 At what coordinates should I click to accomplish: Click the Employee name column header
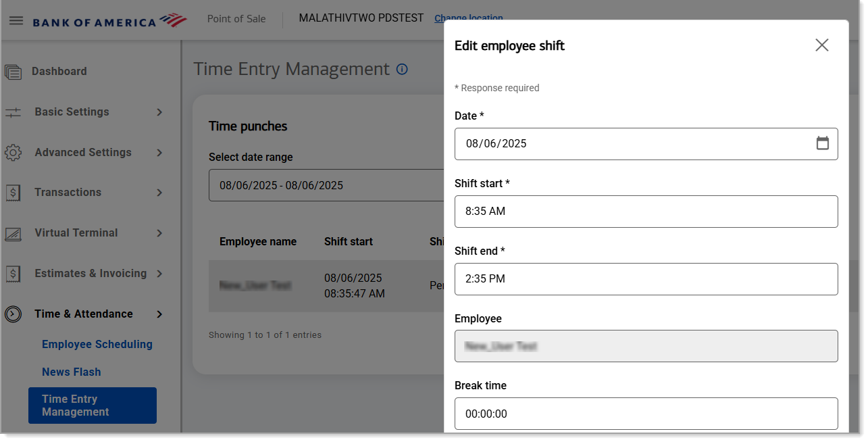click(258, 242)
